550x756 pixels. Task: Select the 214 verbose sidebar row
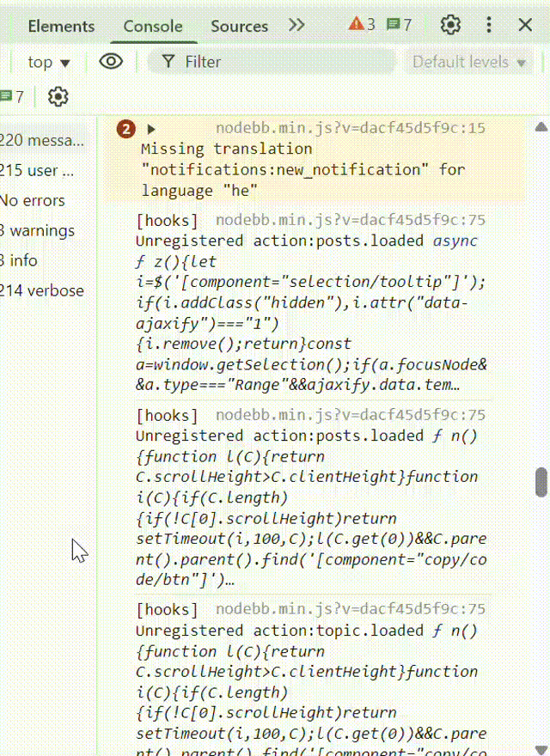point(44,290)
